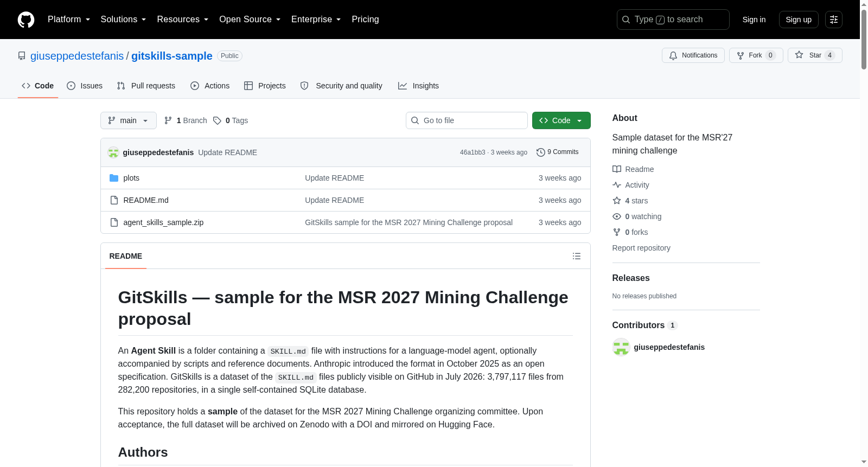
Task: Open the Releases heading
Action: pyautogui.click(x=631, y=278)
